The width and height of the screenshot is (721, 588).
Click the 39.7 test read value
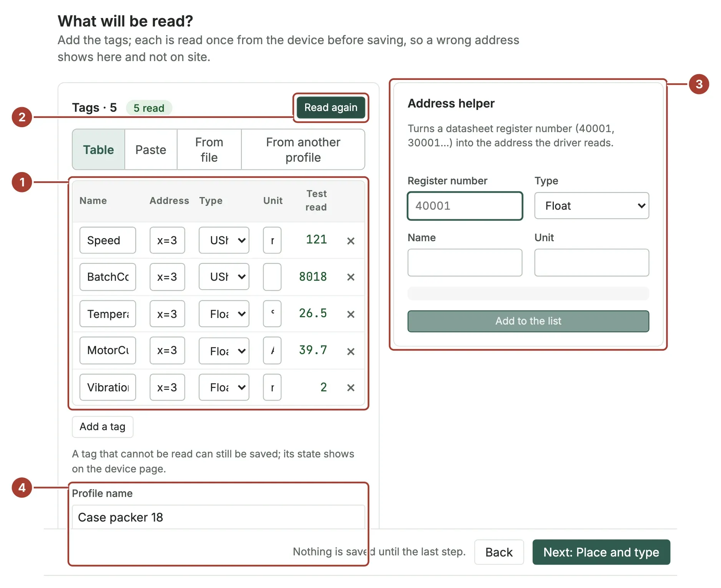(x=313, y=350)
